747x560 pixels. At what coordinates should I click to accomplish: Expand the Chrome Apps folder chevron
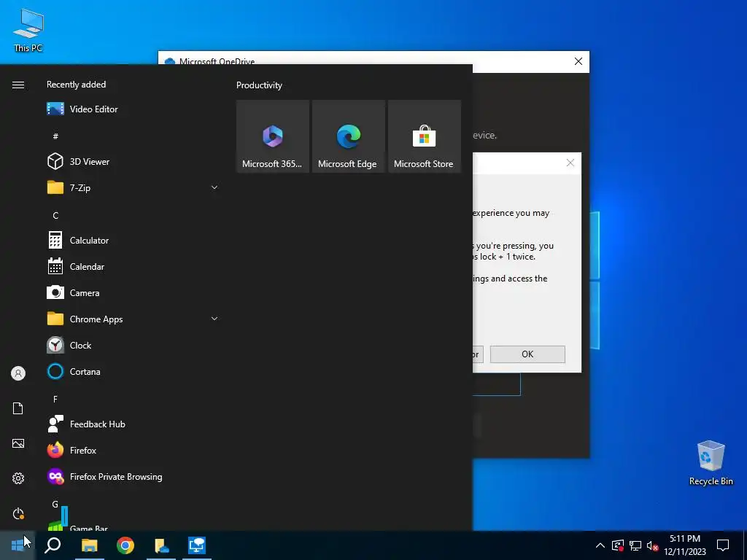214,319
